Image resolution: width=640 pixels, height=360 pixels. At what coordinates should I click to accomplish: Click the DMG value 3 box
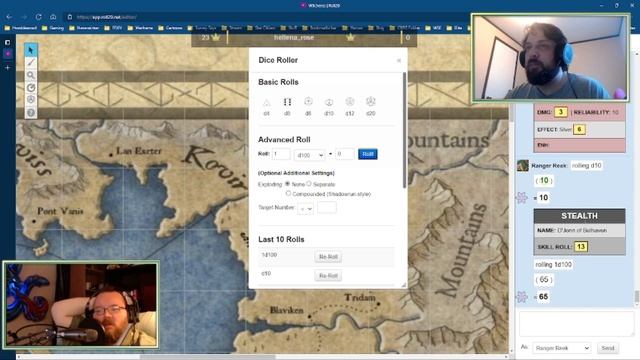click(x=560, y=112)
